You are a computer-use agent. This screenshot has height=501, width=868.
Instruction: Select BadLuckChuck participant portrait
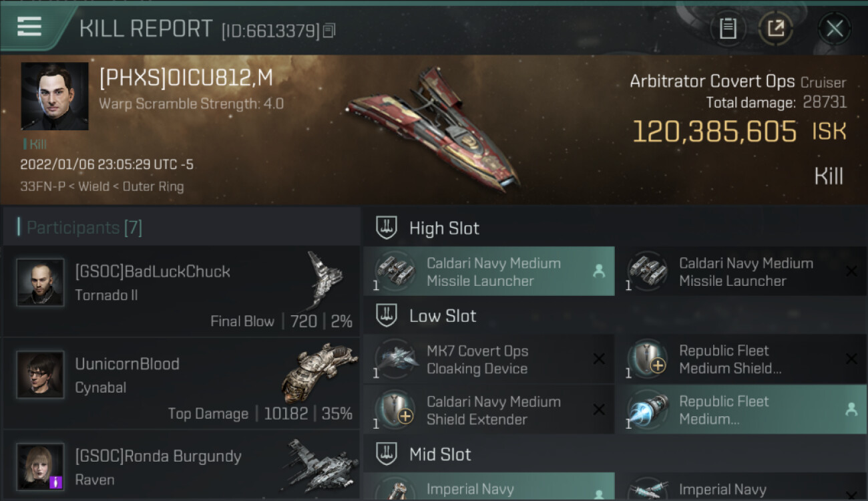(40, 283)
